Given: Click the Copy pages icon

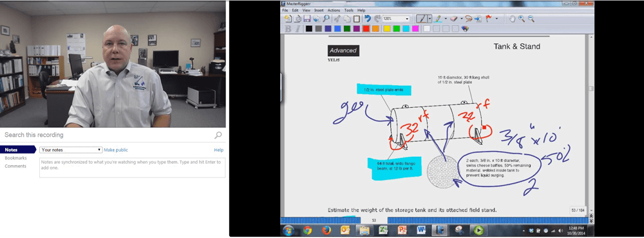Looking at the screenshot, I should click(x=347, y=19).
